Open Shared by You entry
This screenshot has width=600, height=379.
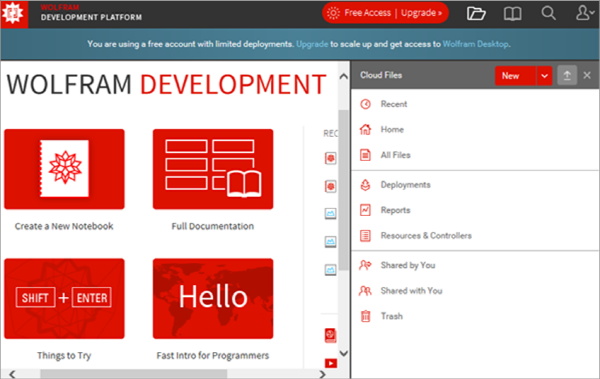408,265
